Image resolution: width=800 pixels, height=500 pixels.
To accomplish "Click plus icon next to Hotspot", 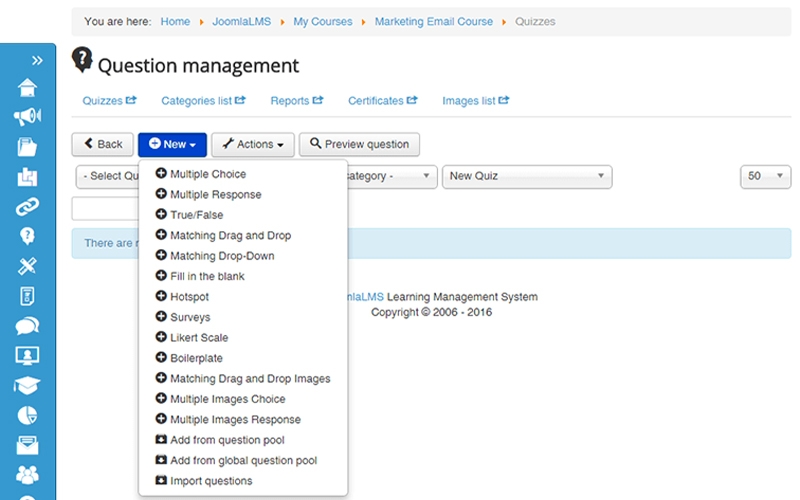I will pos(161,296).
